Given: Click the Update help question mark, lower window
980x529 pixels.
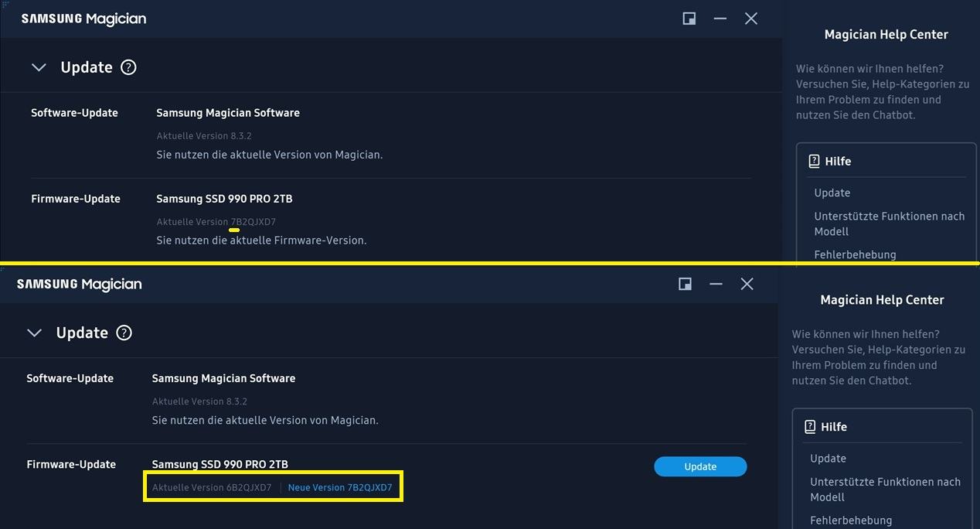Looking at the screenshot, I should point(124,333).
